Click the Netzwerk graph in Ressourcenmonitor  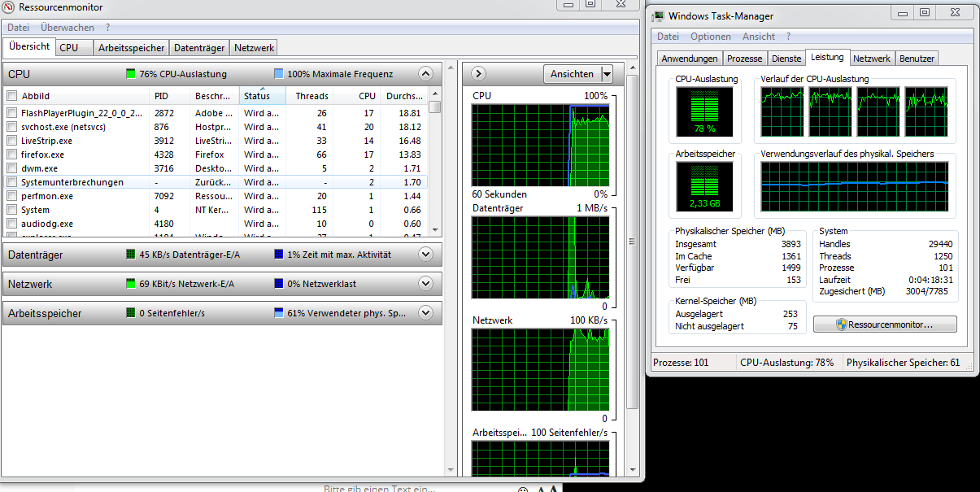540,370
